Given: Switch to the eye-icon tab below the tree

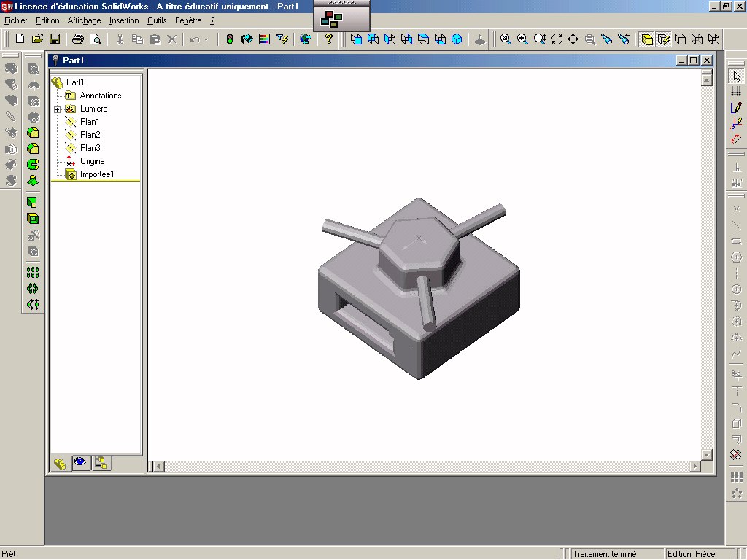Looking at the screenshot, I should (x=80, y=462).
